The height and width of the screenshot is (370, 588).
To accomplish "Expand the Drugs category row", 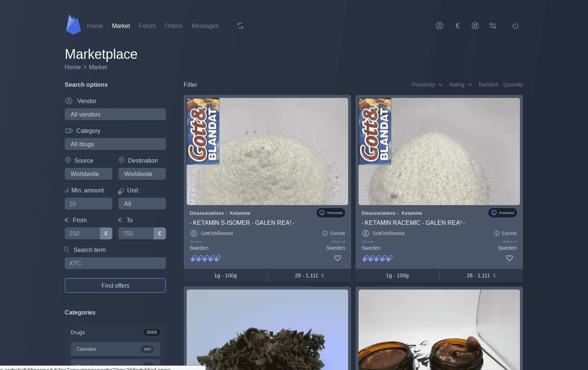I will (x=115, y=332).
